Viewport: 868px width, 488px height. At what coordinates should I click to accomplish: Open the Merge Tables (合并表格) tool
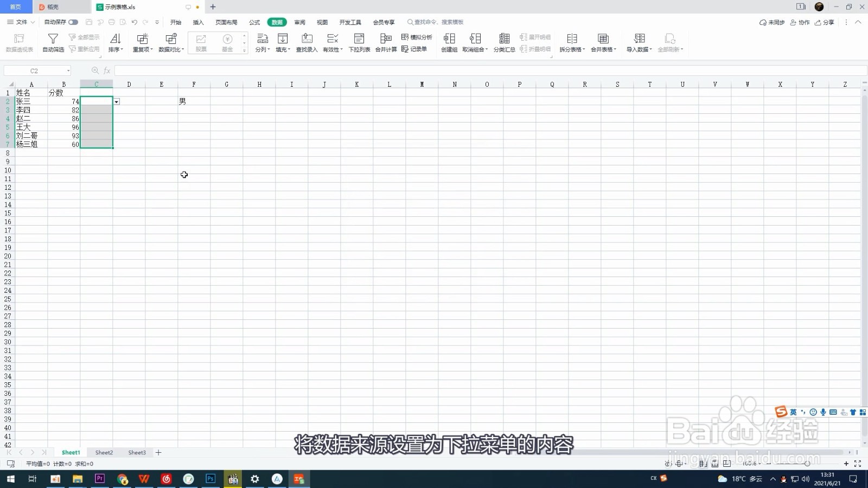tap(603, 42)
